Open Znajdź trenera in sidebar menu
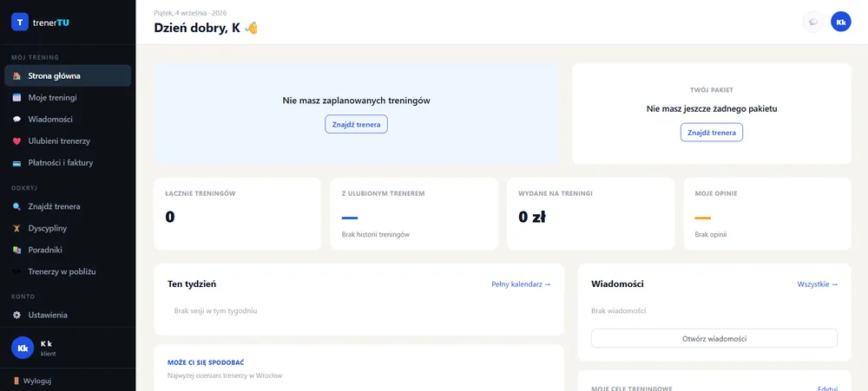This screenshot has height=391, width=868. pyautogui.click(x=68, y=207)
